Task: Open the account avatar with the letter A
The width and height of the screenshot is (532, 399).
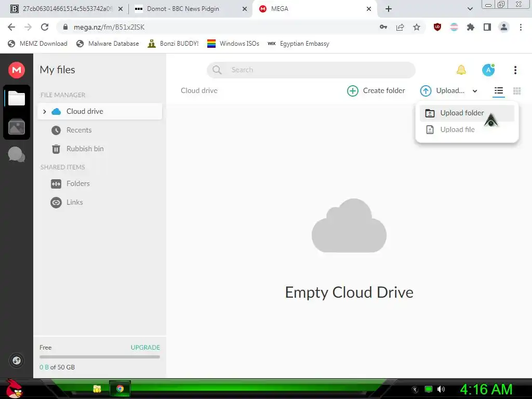Action: coord(488,70)
